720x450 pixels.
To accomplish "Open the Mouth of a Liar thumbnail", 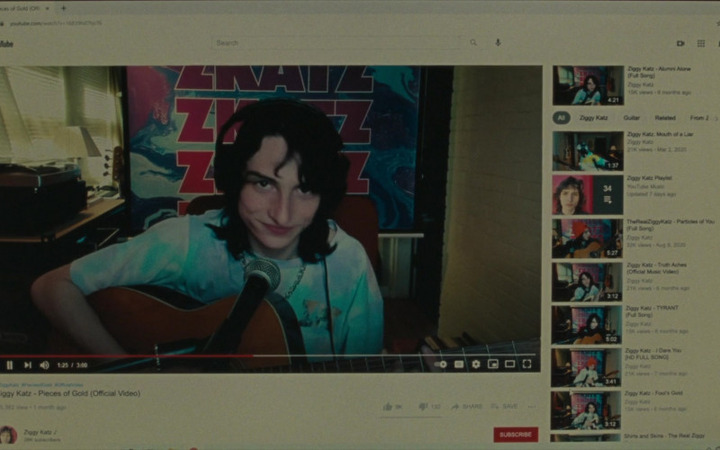I will [588, 151].
